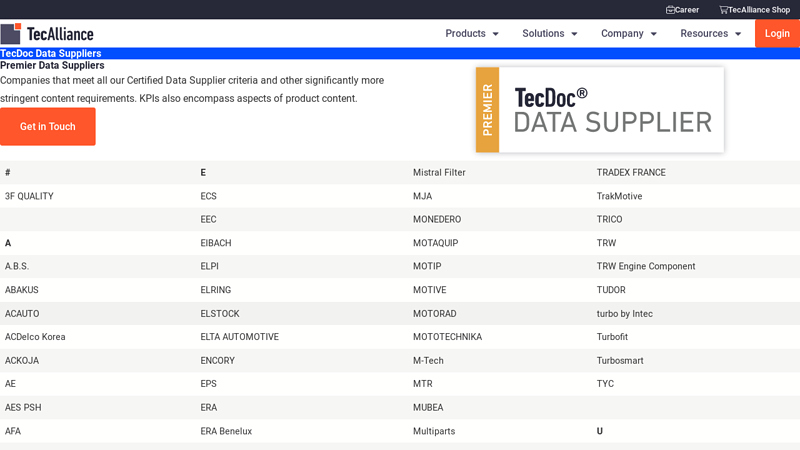
Task: Select the MJA supplier entry
Action: 422,196
